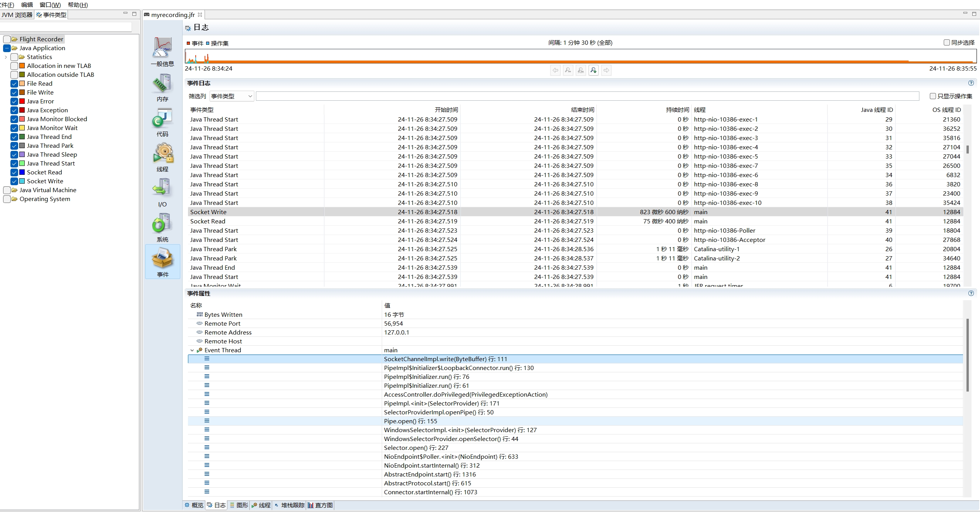
Task: Enable the 同步选择 checkbox
Action: 946,42
